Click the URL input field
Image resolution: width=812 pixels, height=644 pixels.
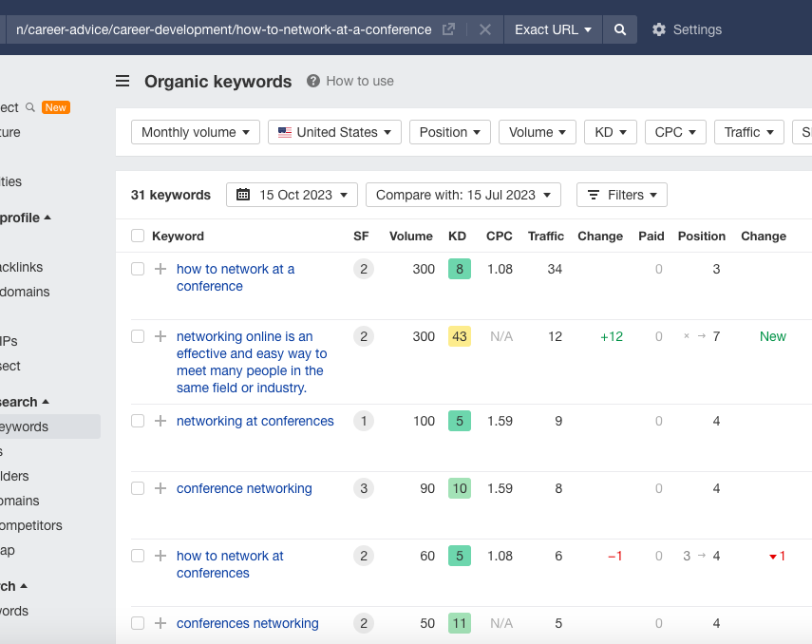pos(223,29)
